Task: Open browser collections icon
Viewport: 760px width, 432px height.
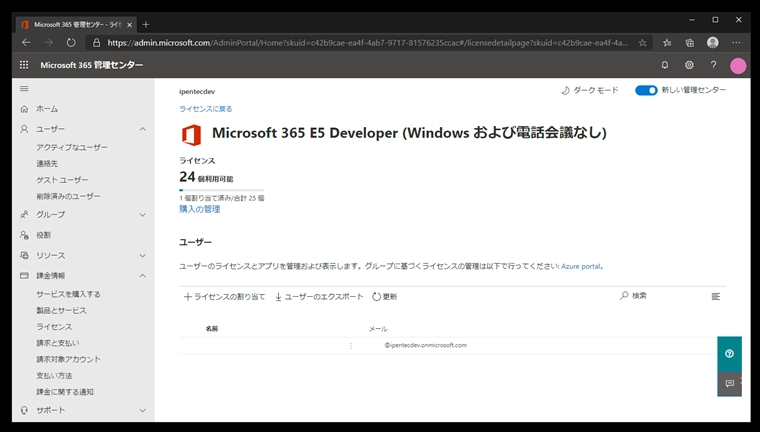Action: [690, 43]
